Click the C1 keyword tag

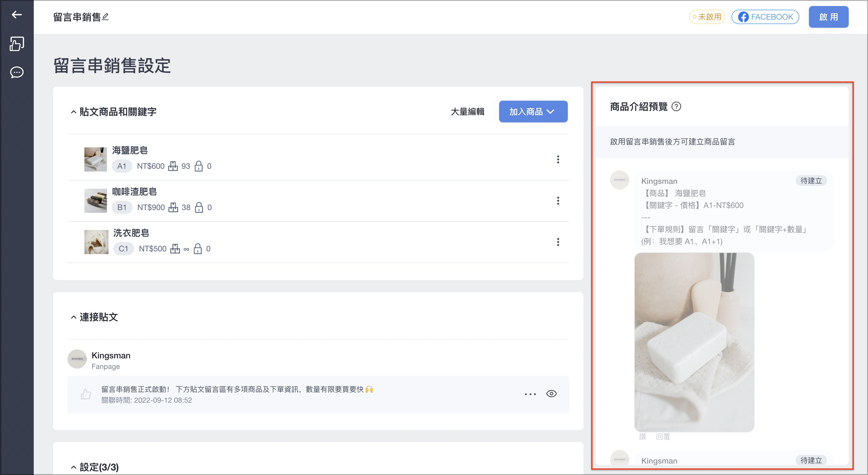123,249
